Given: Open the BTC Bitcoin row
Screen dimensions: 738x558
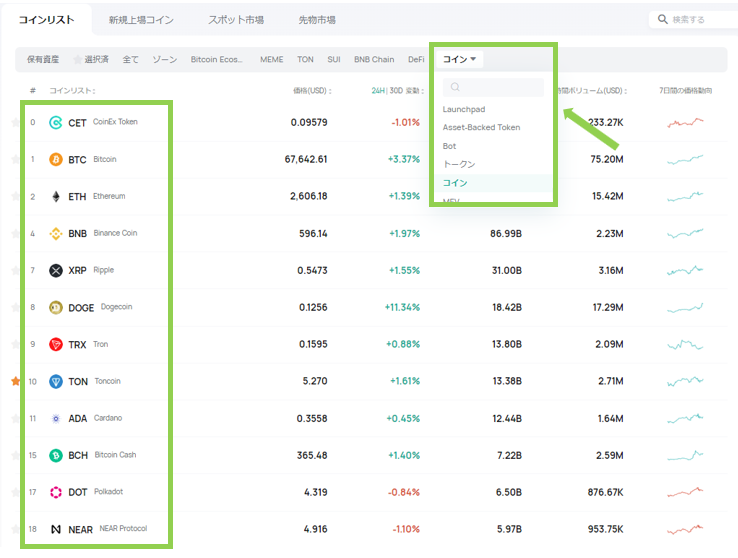Looking at the screenshot, I should (x=369, y=159).
